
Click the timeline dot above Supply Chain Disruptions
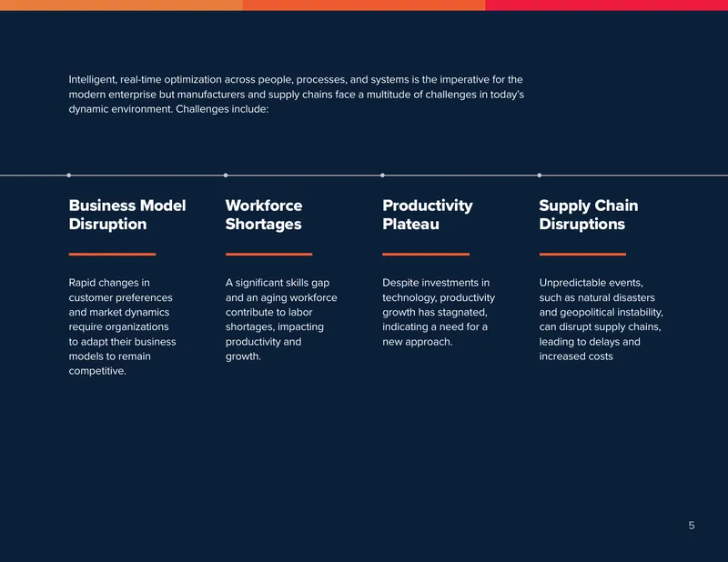[x=540, y=176]
